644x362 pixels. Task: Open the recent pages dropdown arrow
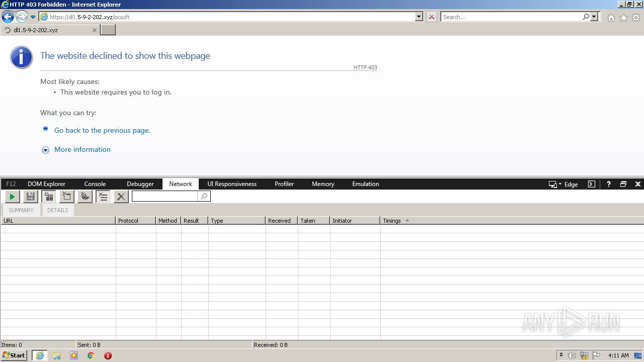coord(33,17)
